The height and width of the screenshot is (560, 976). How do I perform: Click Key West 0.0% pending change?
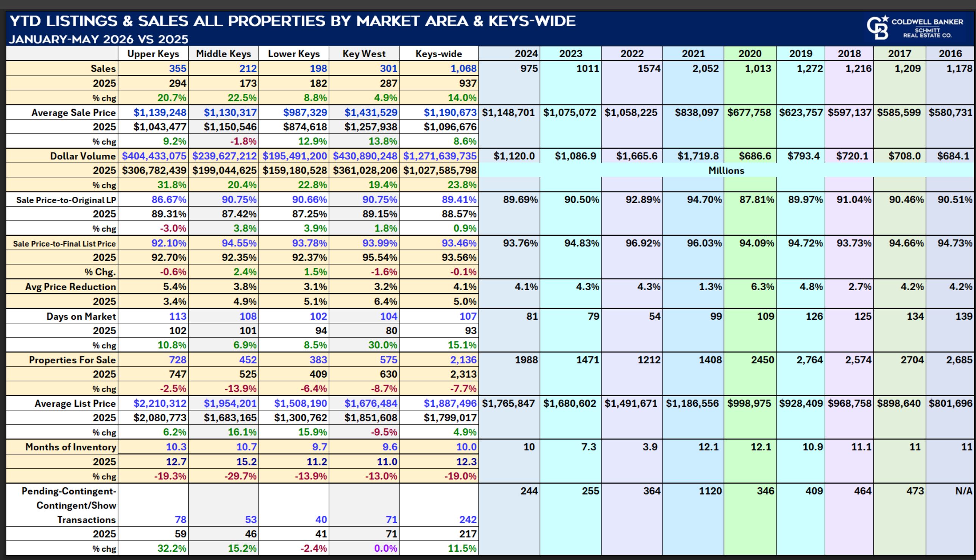tap(385, 549)
